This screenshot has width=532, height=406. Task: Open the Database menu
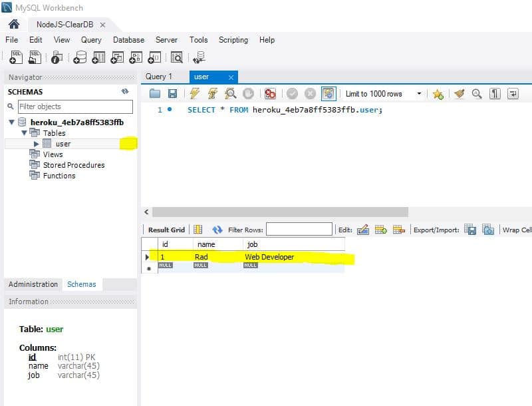[128, 40]
